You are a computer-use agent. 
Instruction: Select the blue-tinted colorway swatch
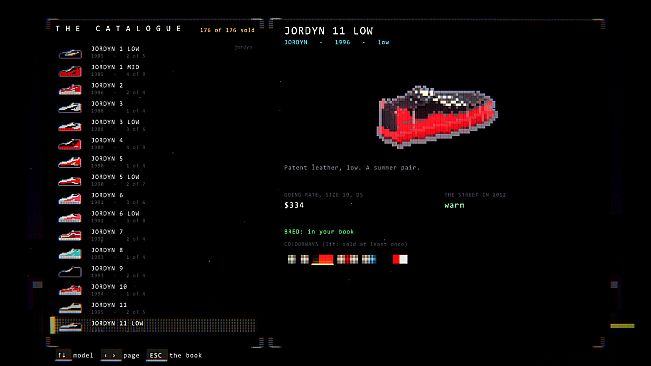(369, 259)
